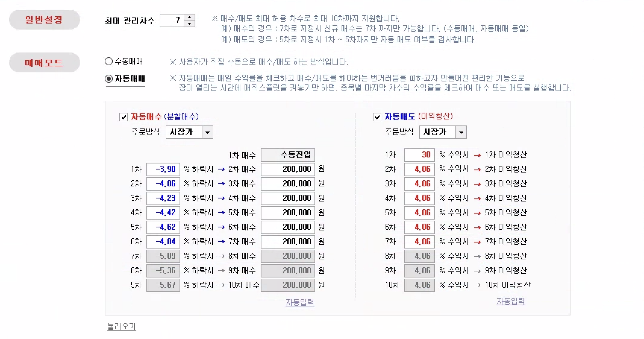644x339 pixels.
Task: Click 자동입력 link under 자동매도
Action: 511,301
